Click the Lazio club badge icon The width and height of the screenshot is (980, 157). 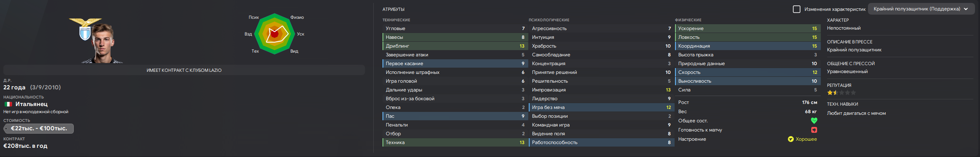(x=85, y=29)
